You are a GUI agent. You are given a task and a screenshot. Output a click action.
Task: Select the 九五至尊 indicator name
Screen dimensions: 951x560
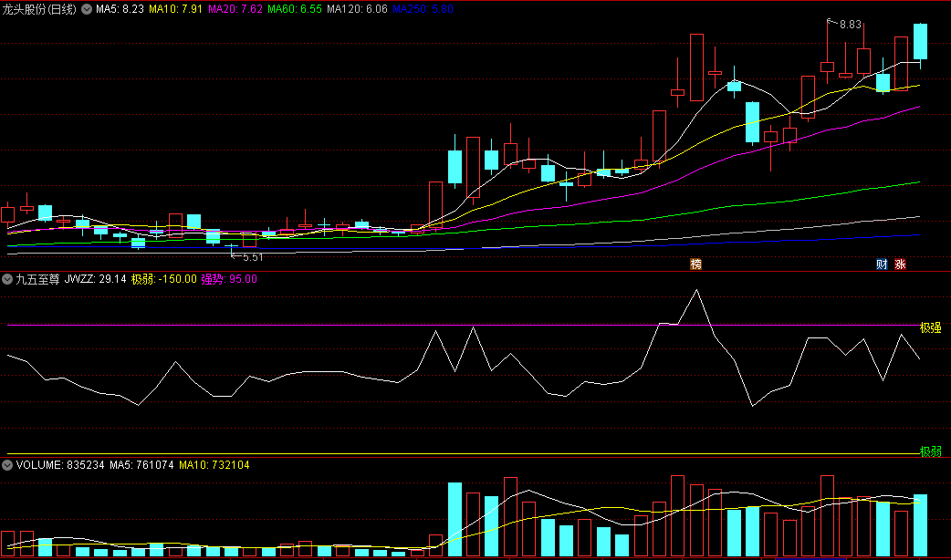click(37, 279)
